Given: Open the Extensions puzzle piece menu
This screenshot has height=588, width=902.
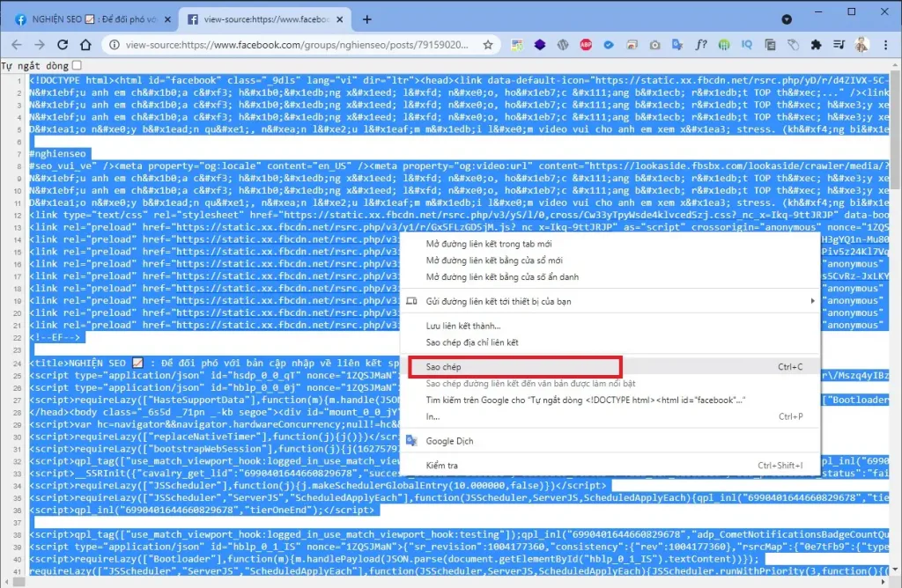Looking at the screenshot, I should pyautogui.click(x=816, y=44).
